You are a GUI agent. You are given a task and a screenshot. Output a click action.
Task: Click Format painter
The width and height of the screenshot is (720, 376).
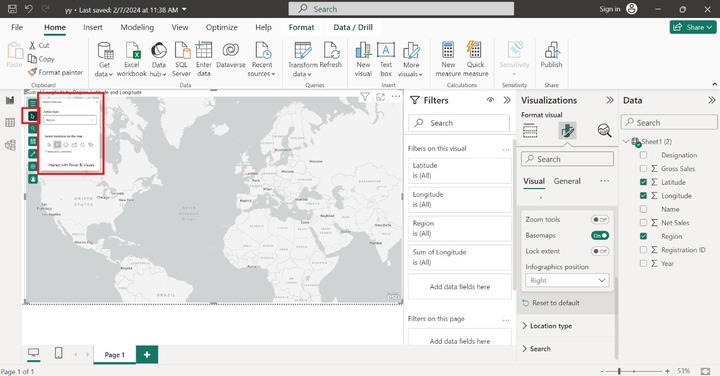(x=56, y=72)
